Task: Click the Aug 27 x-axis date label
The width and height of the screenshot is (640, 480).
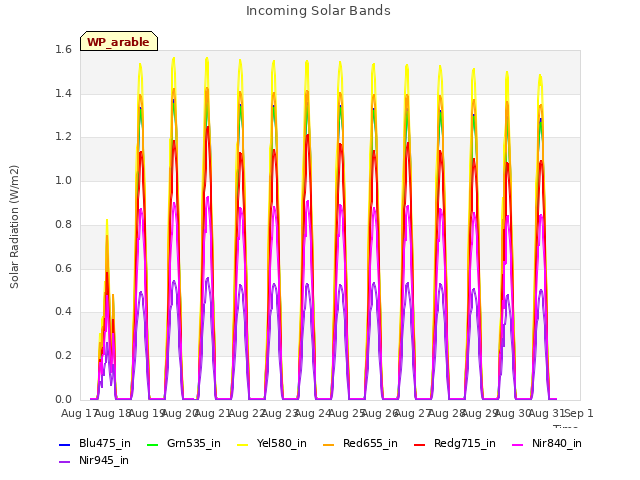Action: pyautogui.click(x=413, y=414)
